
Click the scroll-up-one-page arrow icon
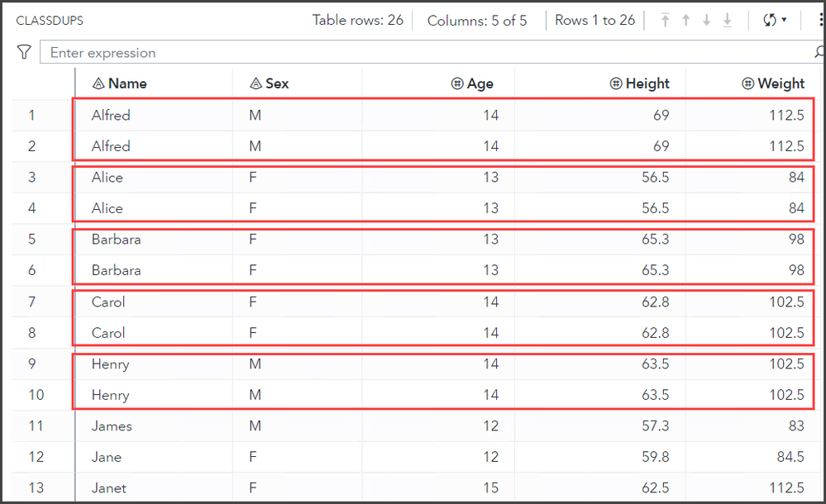pyautogui.click(x=685, y=19)
